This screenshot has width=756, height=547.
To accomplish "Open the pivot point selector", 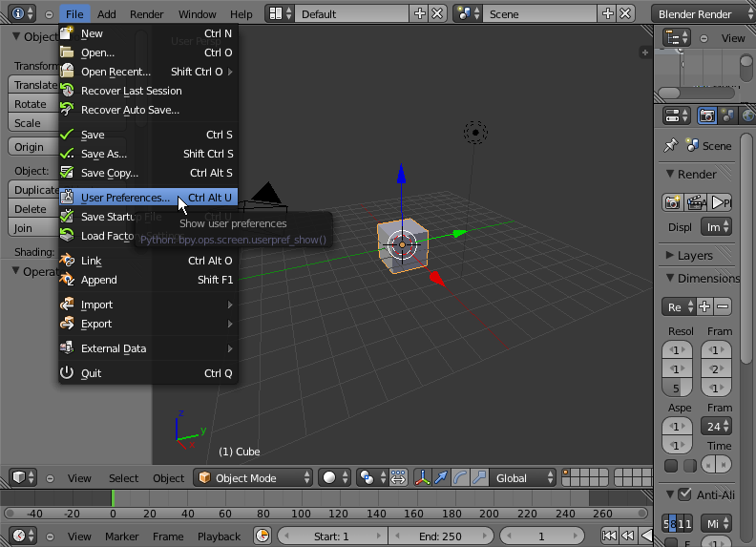I will tap(371, 478).
